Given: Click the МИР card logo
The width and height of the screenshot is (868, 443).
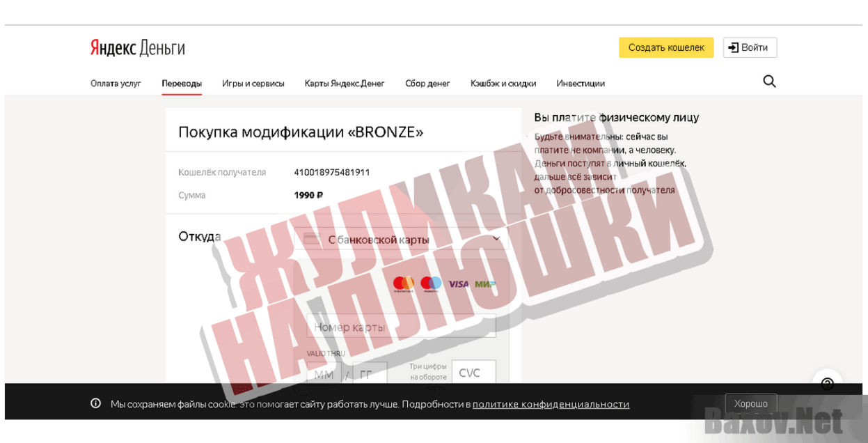Looking at the screenshot, I should (x=485, y=283).
